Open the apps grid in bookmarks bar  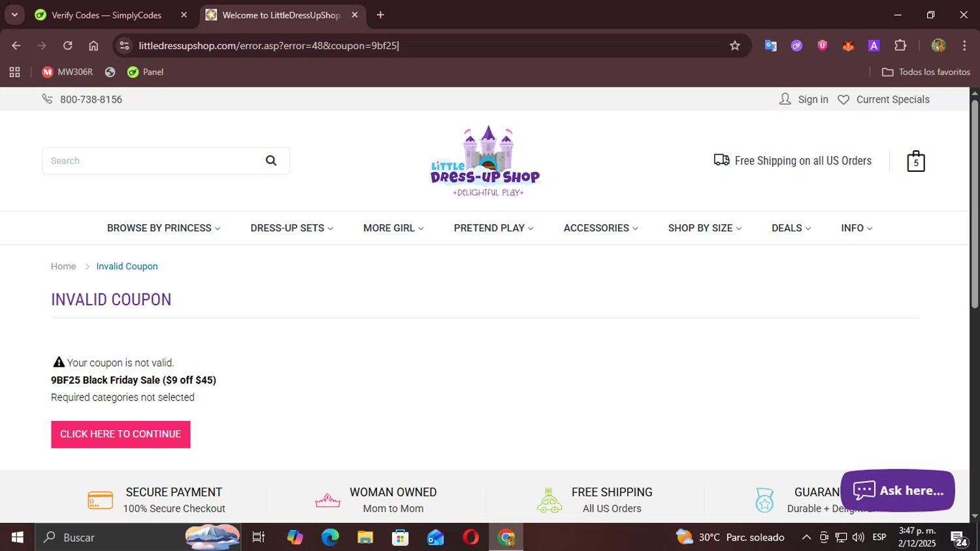tap(14, 72)
